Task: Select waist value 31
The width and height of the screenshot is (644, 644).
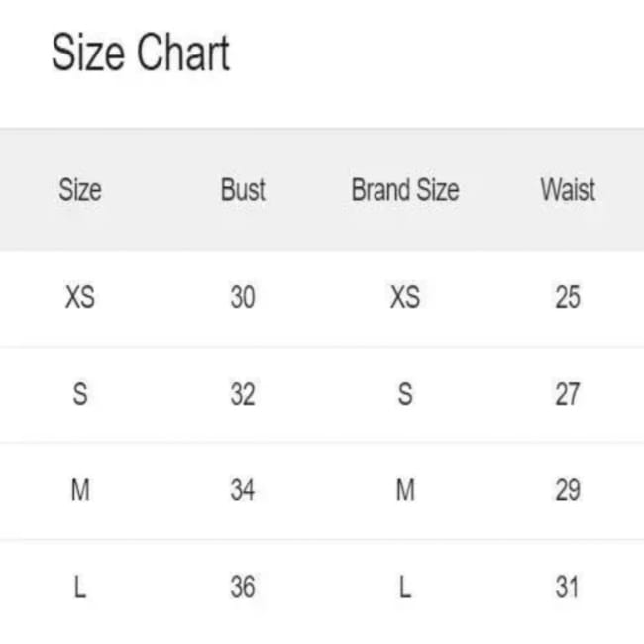Action: click(567, 588)
